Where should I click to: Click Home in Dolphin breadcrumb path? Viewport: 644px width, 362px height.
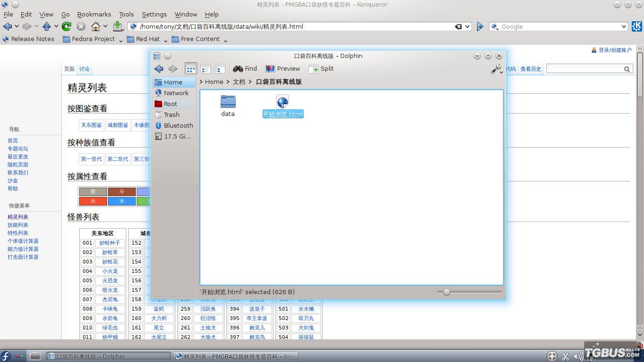[x=214, y=82]
